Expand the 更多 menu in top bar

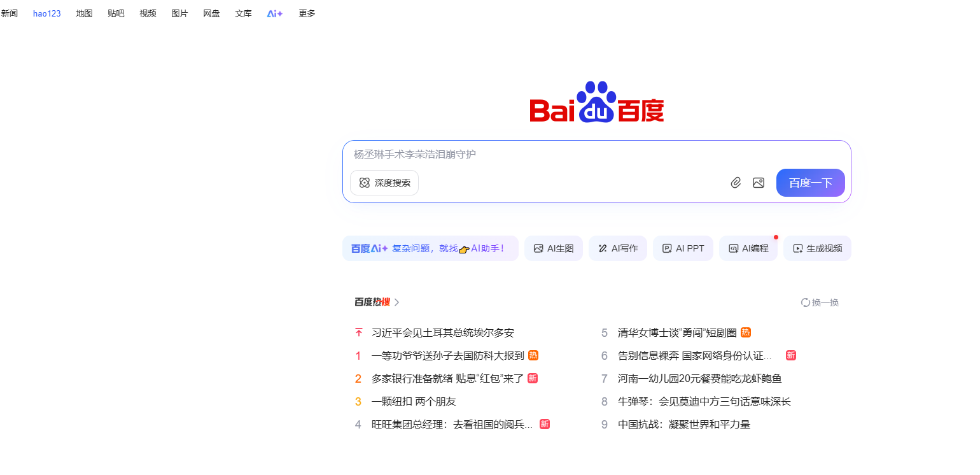coord(307,13)
